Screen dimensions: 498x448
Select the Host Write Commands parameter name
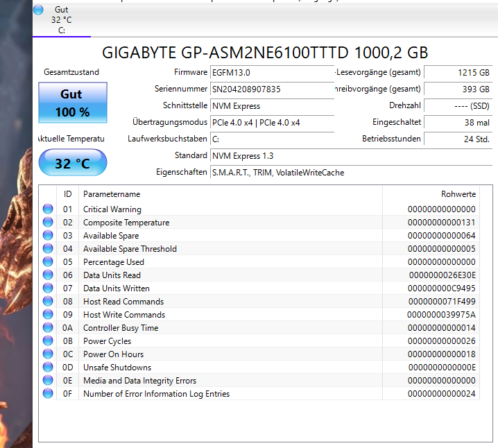click(x=124, y=315)
